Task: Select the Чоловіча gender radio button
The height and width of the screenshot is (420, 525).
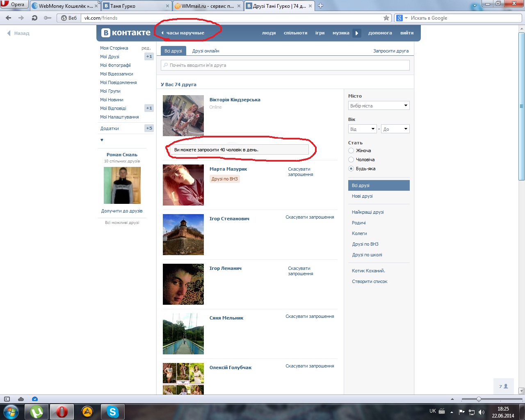Action: tap(351, 160)
